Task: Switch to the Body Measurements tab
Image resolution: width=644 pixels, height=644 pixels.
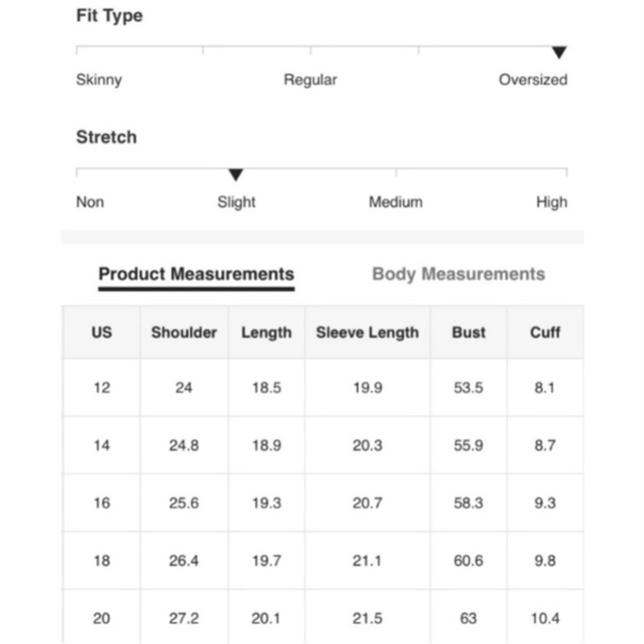Action: (x=459, y=274)
